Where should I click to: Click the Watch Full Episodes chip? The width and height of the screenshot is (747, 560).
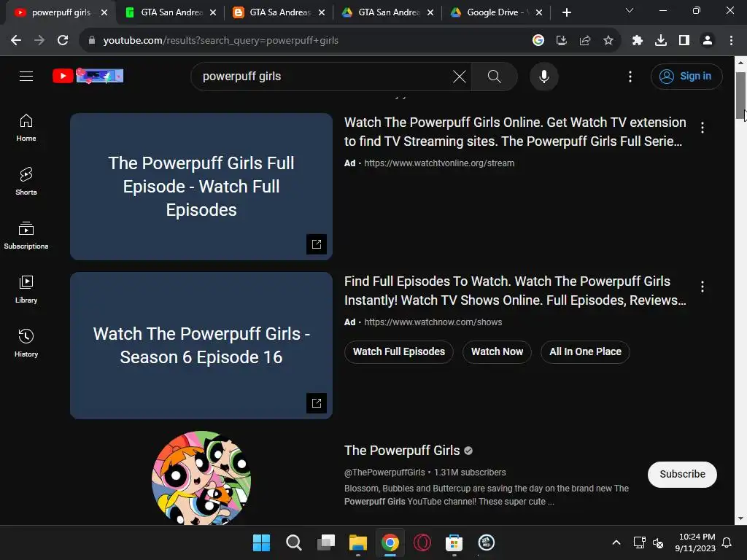(399, 352)
